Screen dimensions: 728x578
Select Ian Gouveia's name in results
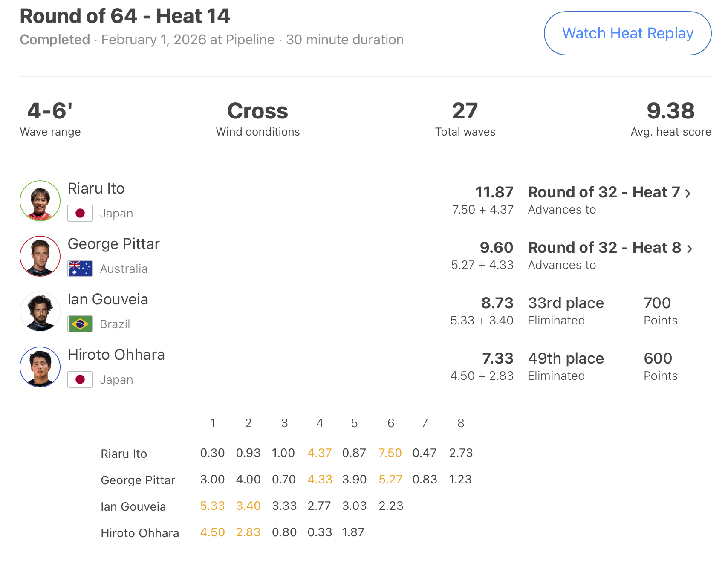(x=108, y=299)
